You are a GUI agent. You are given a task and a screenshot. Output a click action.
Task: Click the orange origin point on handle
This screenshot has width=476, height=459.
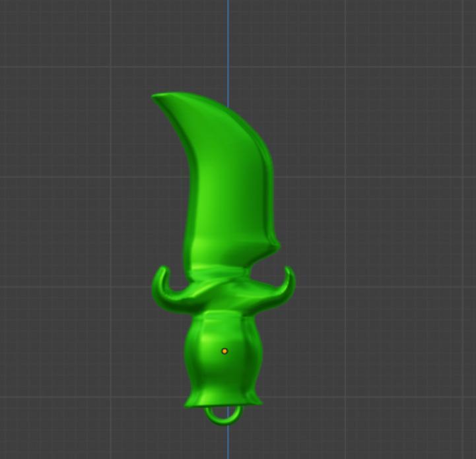(224, 351)
